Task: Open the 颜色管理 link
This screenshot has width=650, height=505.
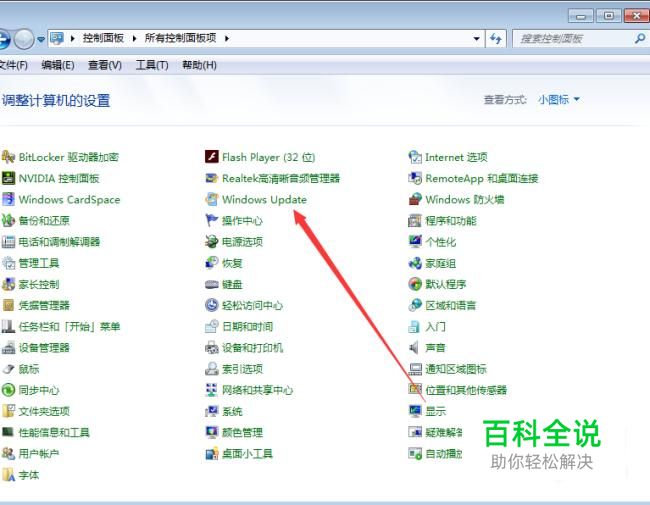Action: click(x=243, y=432)
